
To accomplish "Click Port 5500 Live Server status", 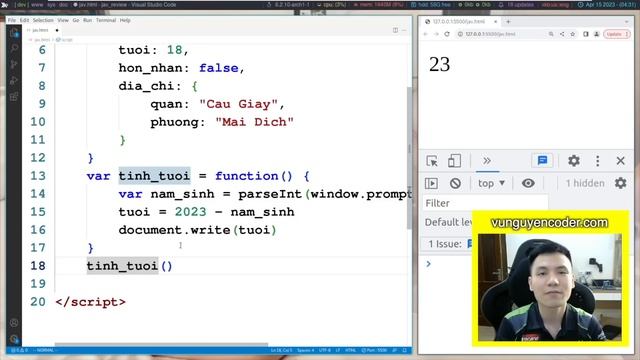I will pos(374,350).
